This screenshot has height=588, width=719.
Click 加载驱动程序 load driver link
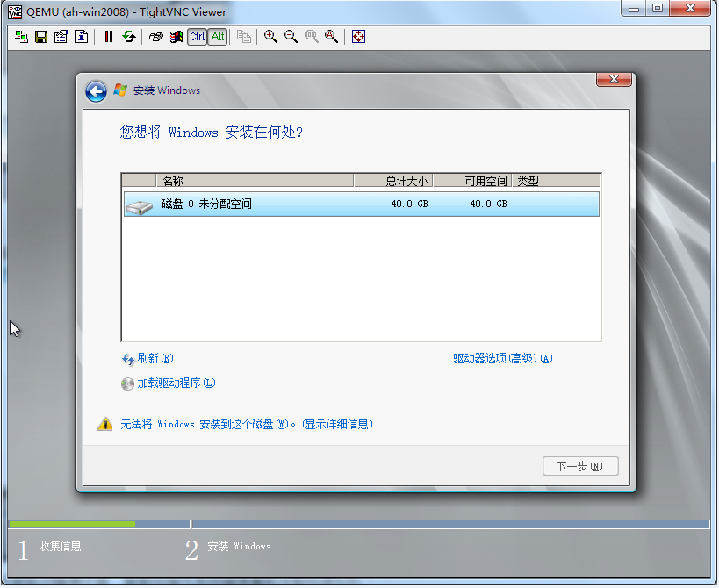click(x=176, y=383)
